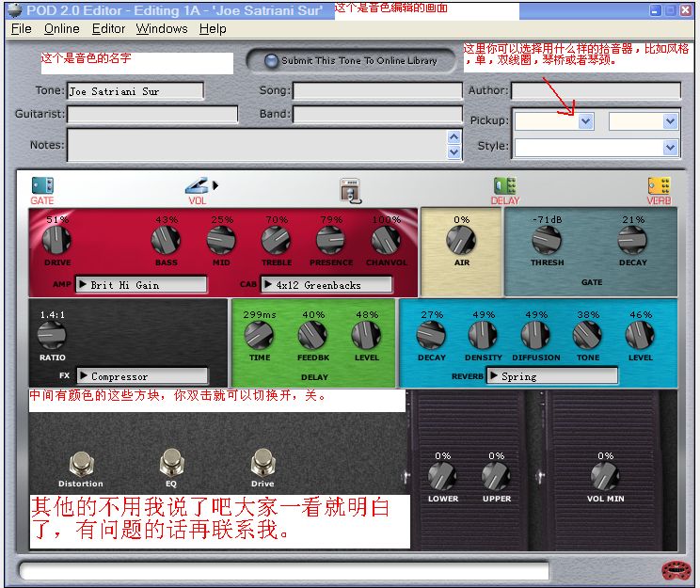The height and width of the screenshot is (588, 700).
Task: Click the delay FEEDBK knob
Action: [x=312, y=335]
